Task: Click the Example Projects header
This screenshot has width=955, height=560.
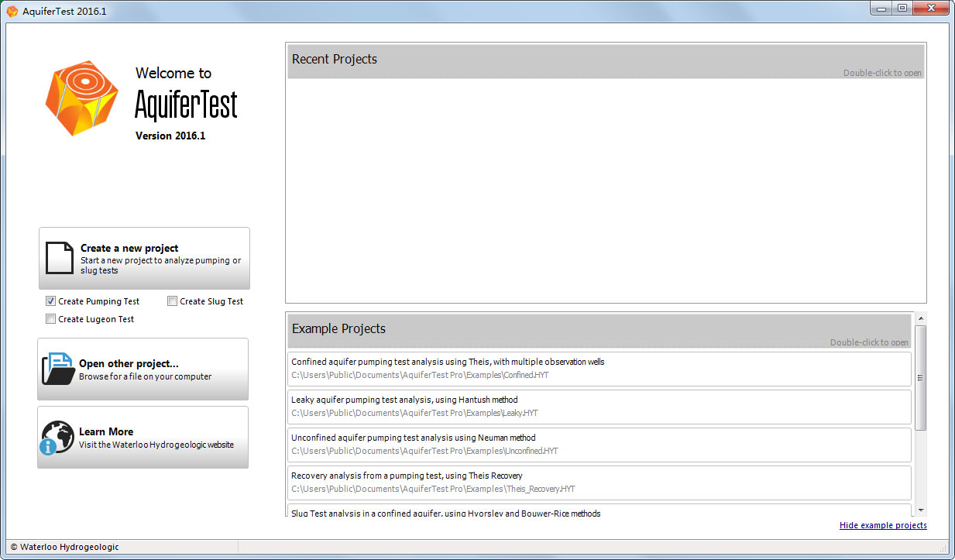Action: (599, 331)
